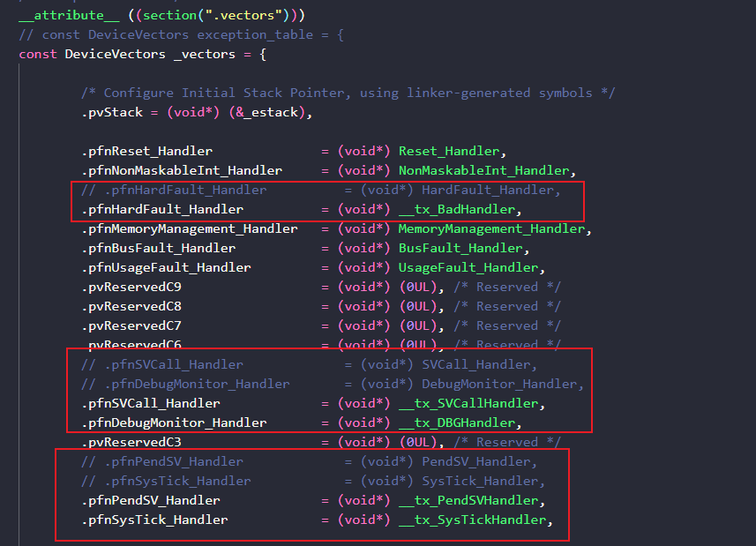Viewport: 756px width, 546px height.
Task: Click the commented .pfnPendSV_Handler line
Action: (309, 461)
